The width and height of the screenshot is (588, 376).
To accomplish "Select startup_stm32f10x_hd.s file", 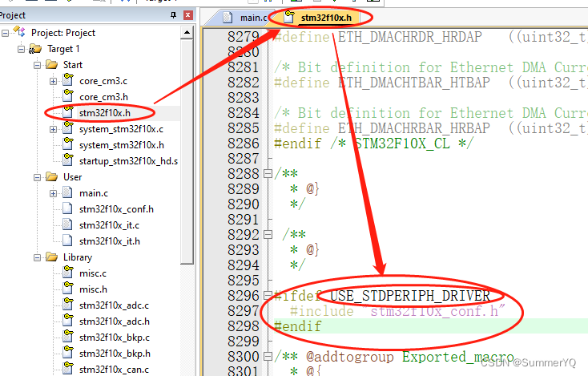I will click(128, 161).
